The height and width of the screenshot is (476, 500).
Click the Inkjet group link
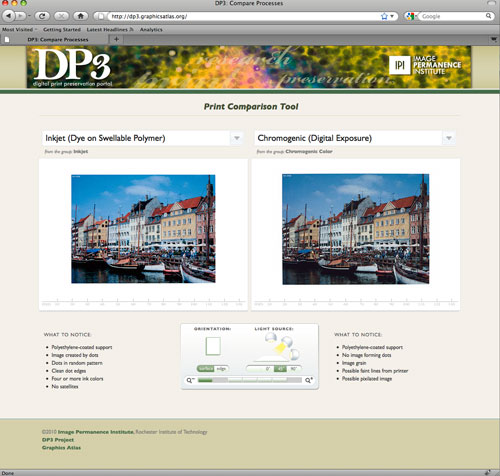pyautogui.click(x=81, y=152)
